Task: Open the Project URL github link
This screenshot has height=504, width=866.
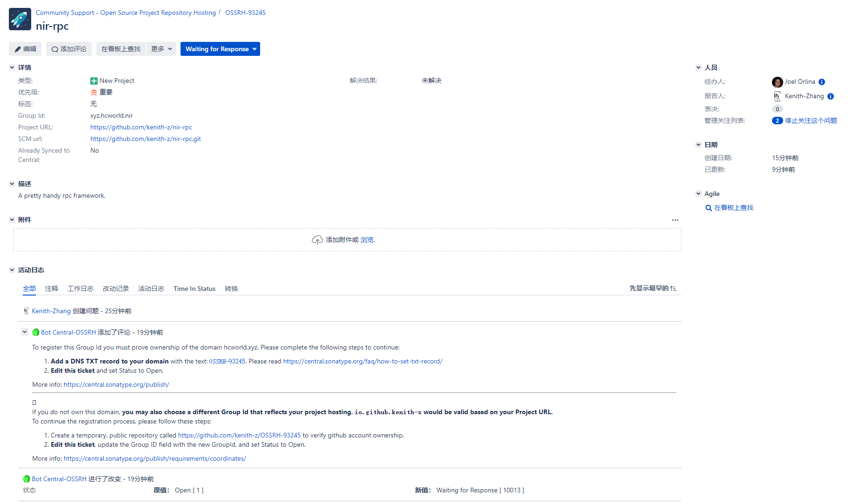Action: pyautogui.click(x=141, y=127)
